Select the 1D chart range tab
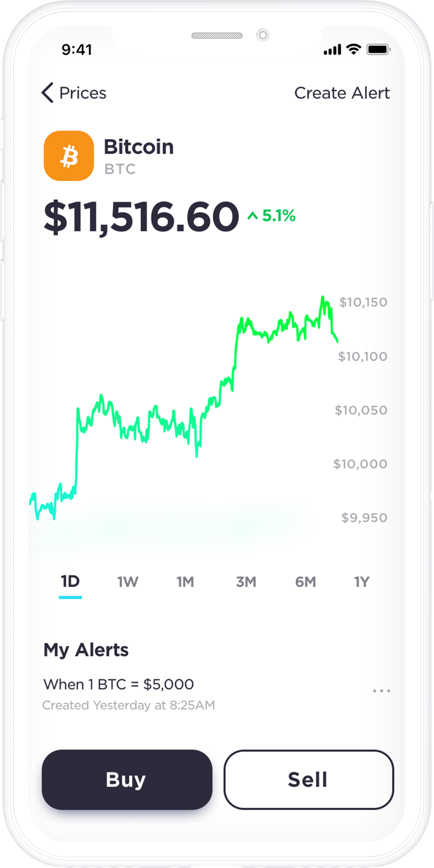 coord(70,582)
